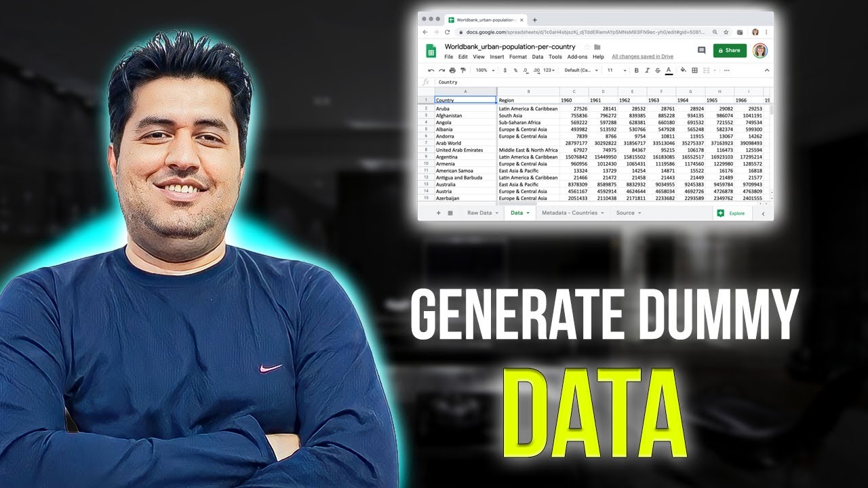
Task: Open the Default font dropdown
Action: 582,70
